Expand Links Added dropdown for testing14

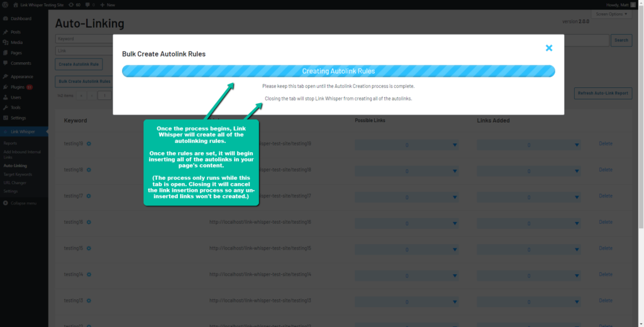[528, 275]
